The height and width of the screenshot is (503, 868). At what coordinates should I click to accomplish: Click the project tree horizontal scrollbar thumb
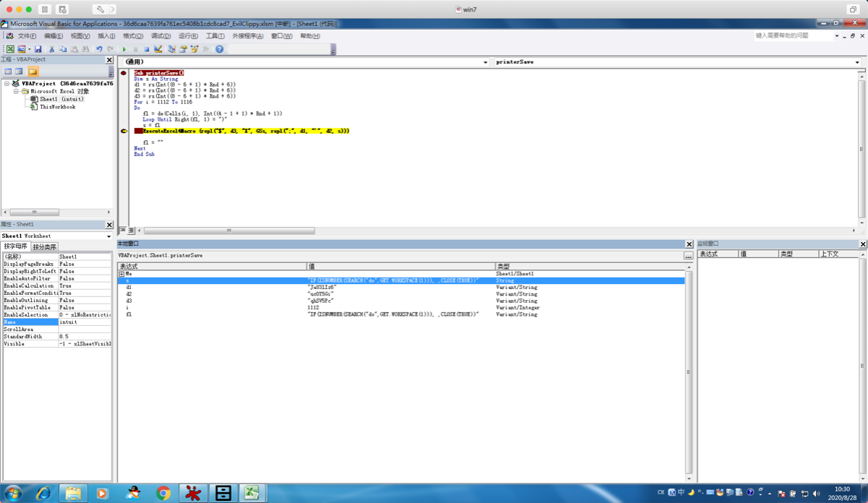click(x=34, y=212)
